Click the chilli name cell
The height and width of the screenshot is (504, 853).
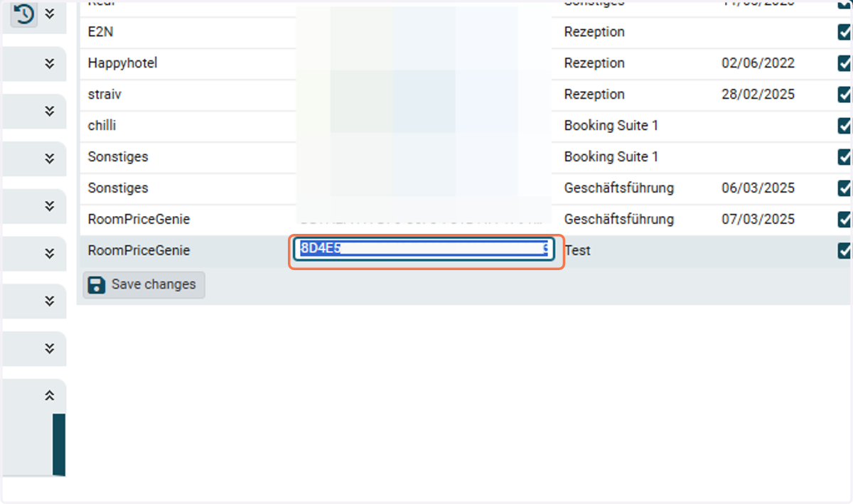[x=102, y=126]
